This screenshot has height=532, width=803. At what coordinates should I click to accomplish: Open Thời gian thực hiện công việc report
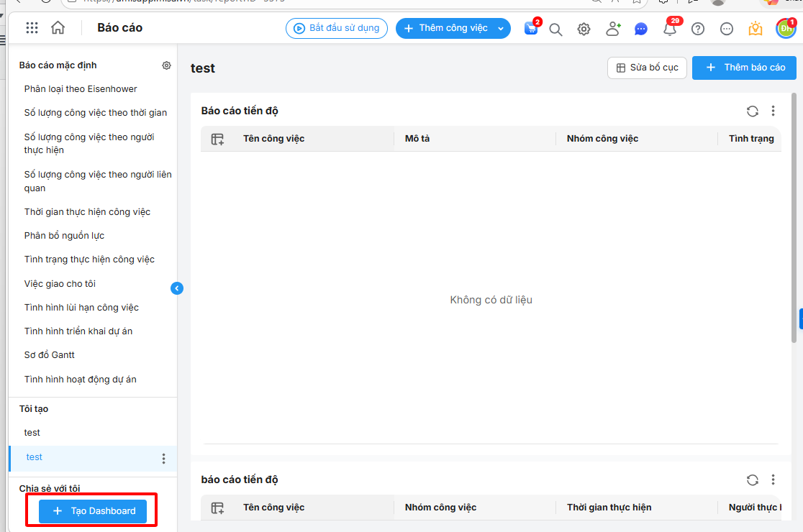click(87, 212)
